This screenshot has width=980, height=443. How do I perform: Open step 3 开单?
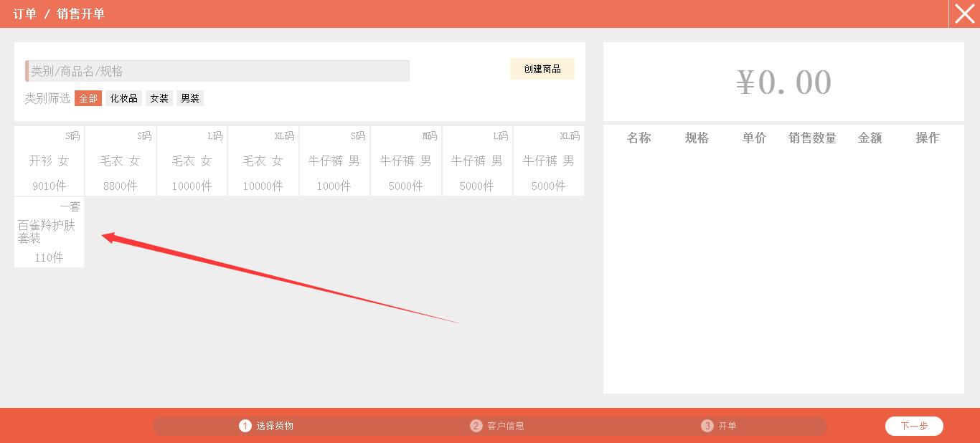point(720,426)
